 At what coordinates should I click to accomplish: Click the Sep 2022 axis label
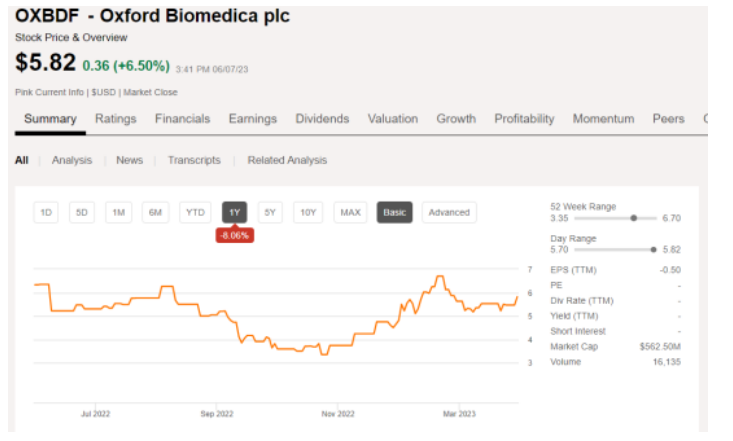(217, 414)
